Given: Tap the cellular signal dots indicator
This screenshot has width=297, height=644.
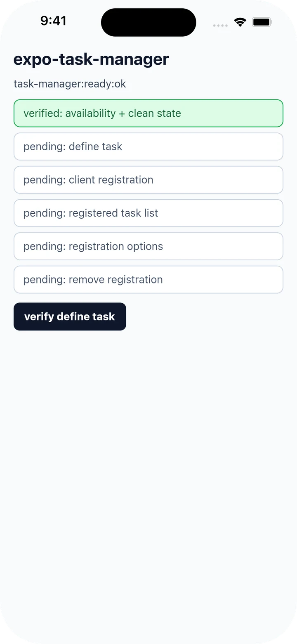Looking at the screenshot, I should (x=220, y=26).
